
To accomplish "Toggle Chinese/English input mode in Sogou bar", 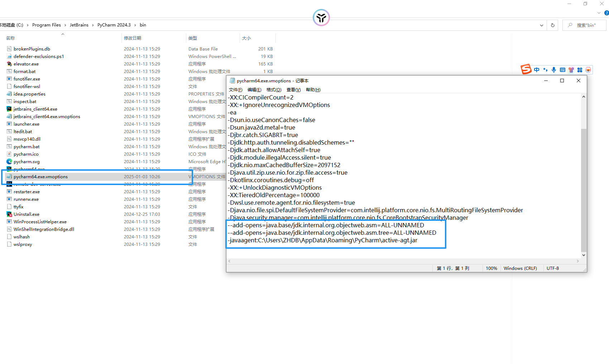I will pyautogui.click(x=537, y=70).
